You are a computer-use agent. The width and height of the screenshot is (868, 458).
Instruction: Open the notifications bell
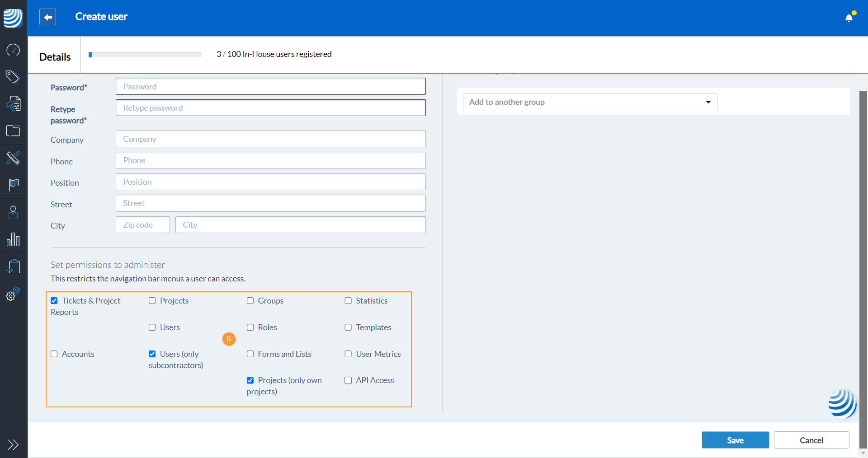(849, 17)
